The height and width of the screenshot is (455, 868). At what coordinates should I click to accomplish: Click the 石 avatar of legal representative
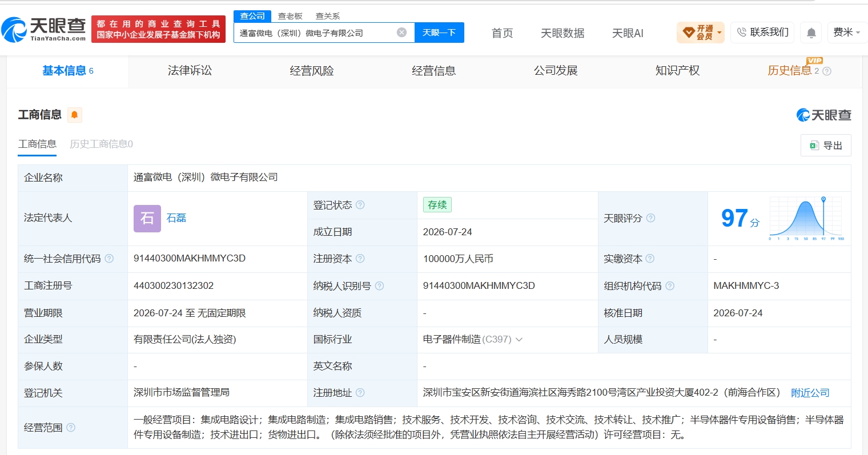pyautogui.click(x=147, y=218)
